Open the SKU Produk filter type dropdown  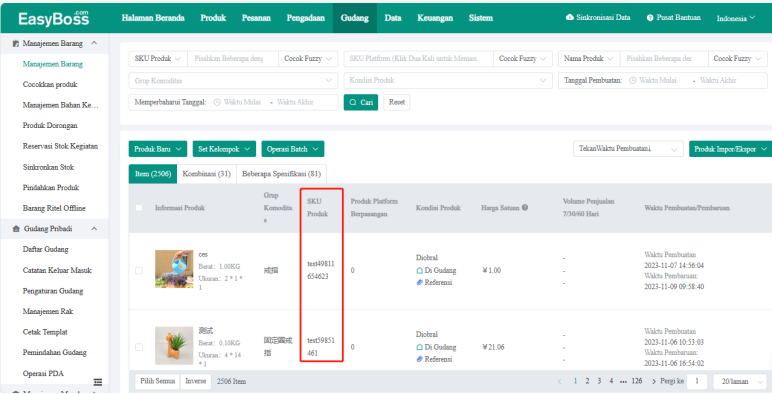click(x=158, y=59)
